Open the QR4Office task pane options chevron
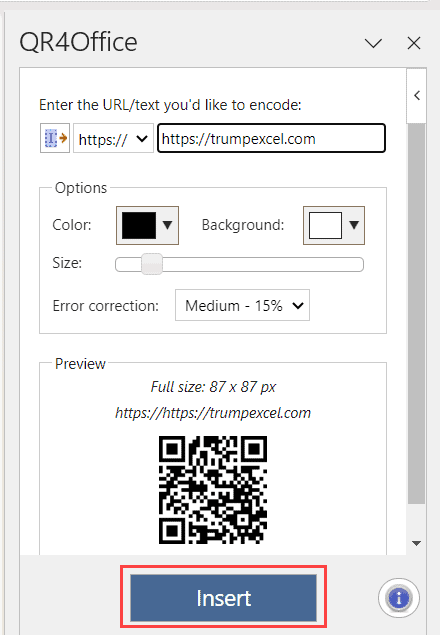Image resolution: width=440 pixels, height=635 pixels. [x=373, y=43]
